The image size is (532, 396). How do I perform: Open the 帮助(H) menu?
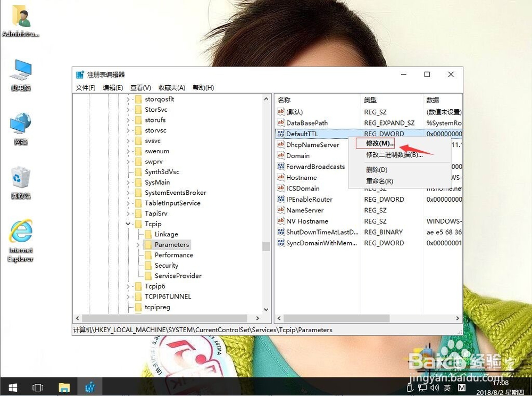coord(203,87)
